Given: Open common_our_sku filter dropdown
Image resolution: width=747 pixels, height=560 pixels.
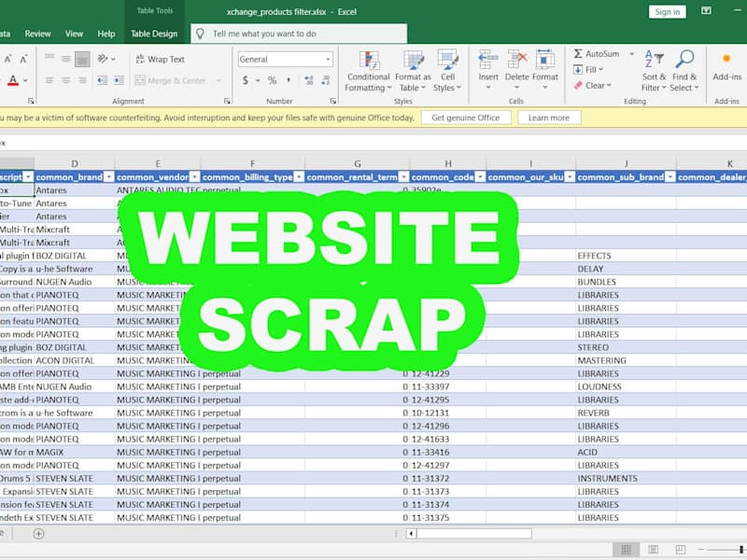Looking at the screenshot, I should 570,177.
